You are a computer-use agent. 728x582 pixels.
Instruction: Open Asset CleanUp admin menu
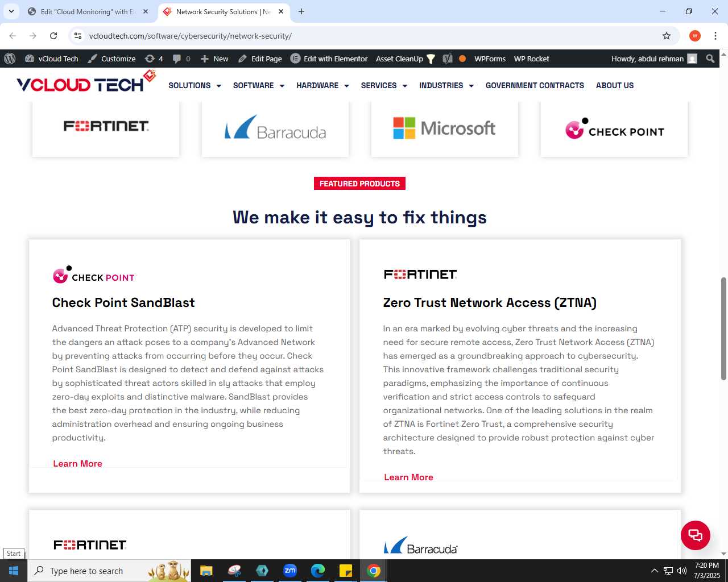tap(406, 59)
